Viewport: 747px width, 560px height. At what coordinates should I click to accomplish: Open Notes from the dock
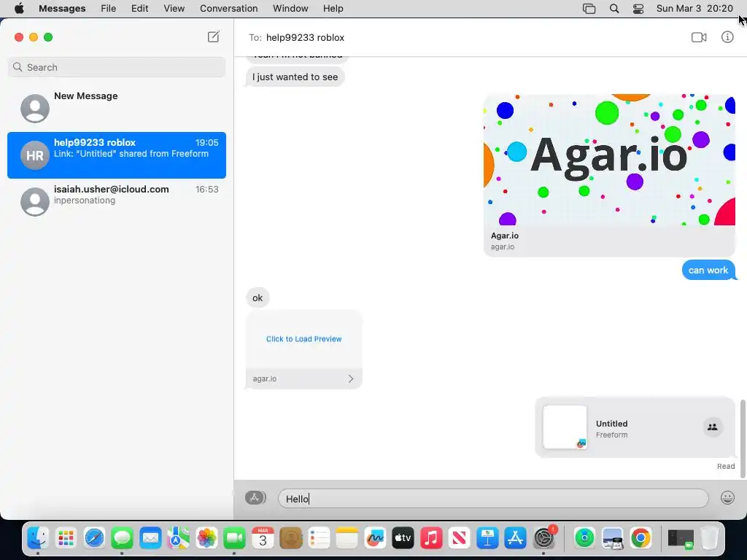click(347, 538)
